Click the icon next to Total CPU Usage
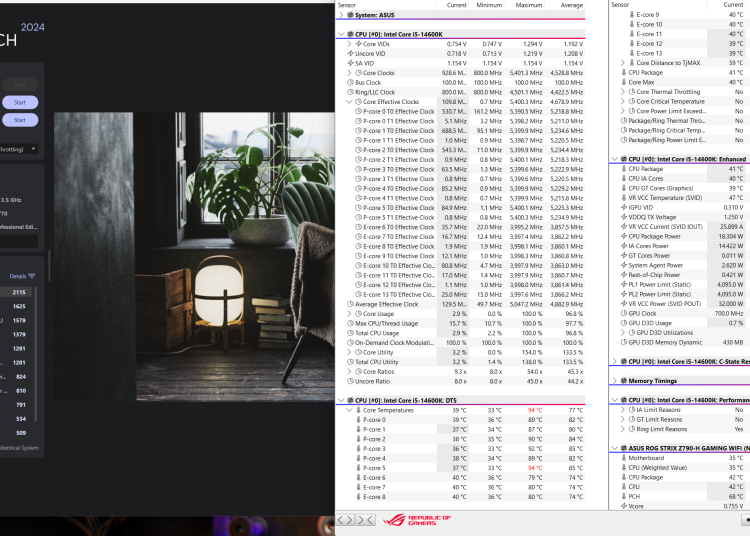Screen dimensions: 750x536 (350, 333)
